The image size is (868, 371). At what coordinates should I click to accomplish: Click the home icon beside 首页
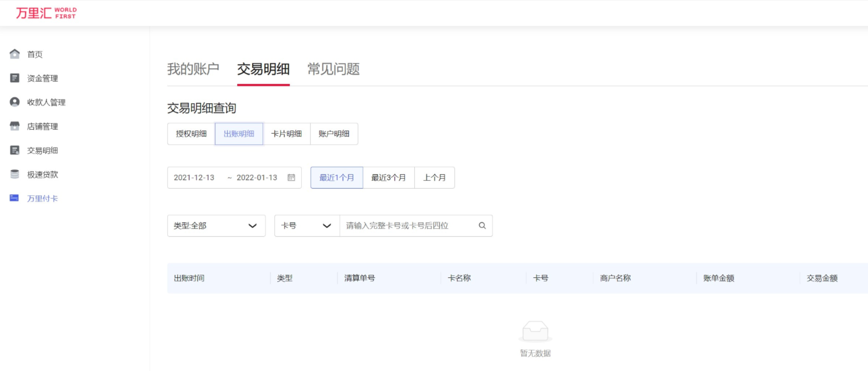(15, 54)
